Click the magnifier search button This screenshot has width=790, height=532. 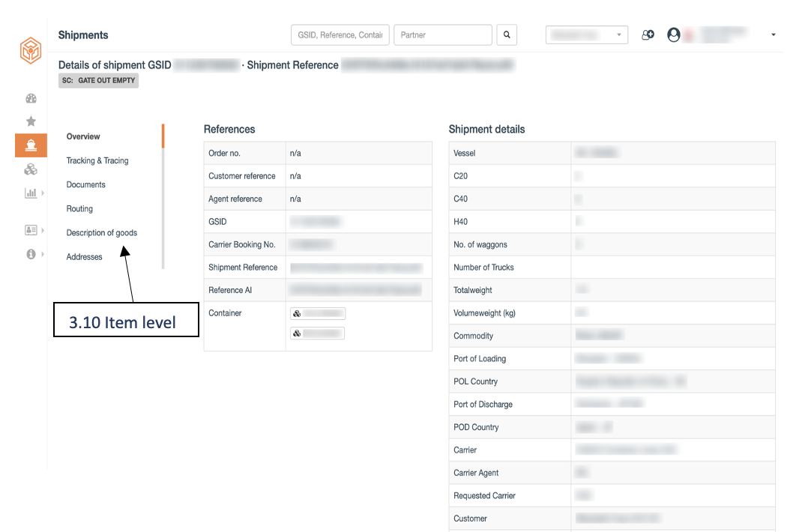(507, 34)
